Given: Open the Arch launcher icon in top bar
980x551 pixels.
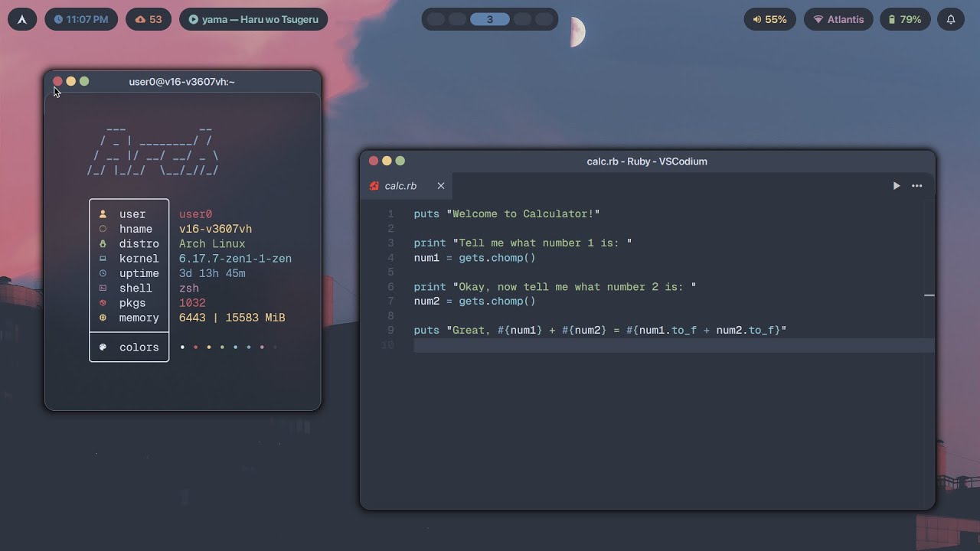Looking at the screenshot, I should click(22, 19).
